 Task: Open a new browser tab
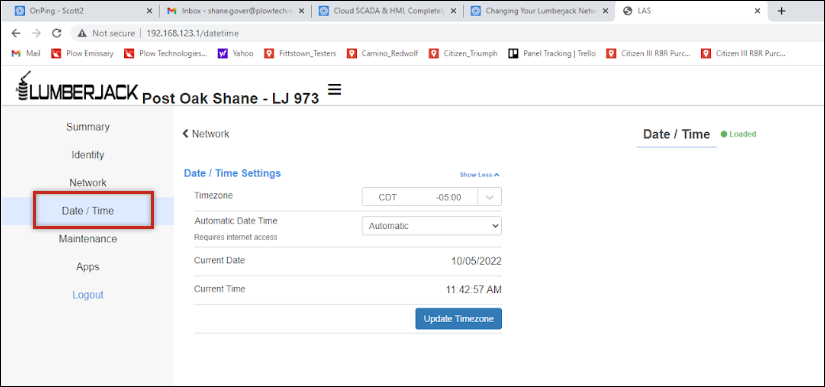pyautogui.click(x=781, y=11)
